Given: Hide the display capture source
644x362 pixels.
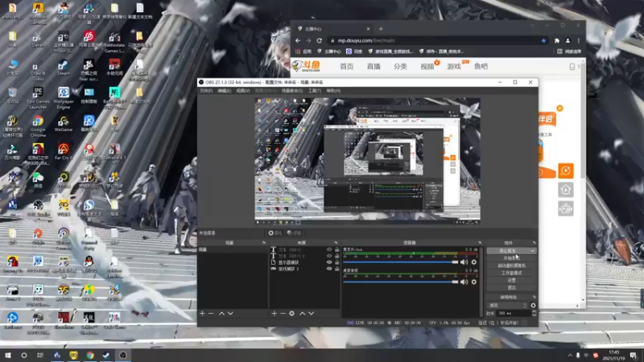Looking at the screenshot, I should point(329,262).
